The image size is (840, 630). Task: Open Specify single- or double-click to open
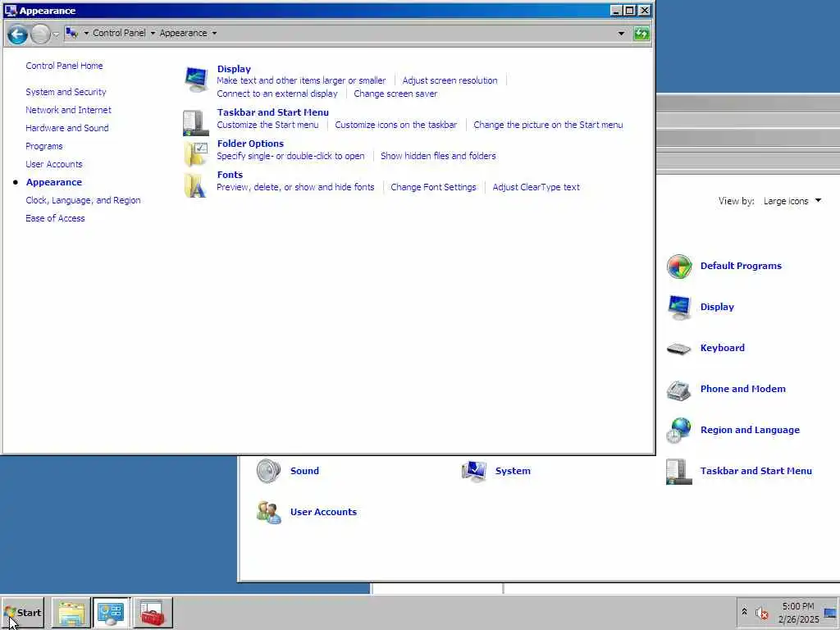coord(290,156)
